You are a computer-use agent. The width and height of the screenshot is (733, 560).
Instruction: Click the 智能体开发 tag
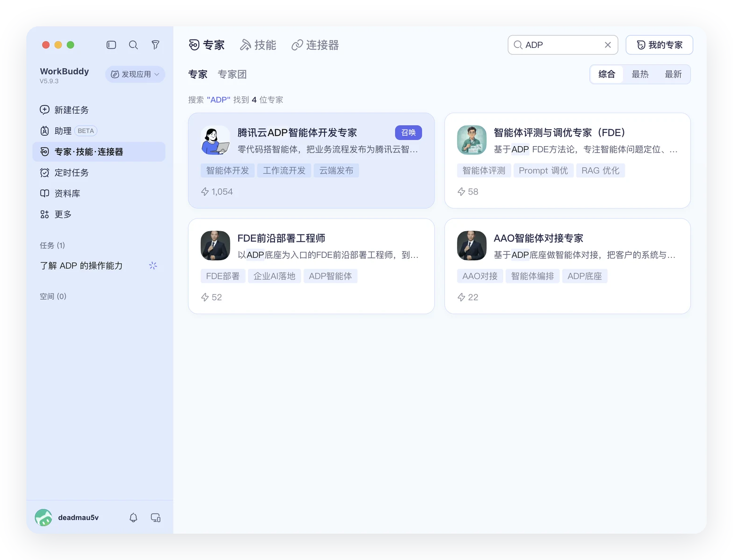227,171
